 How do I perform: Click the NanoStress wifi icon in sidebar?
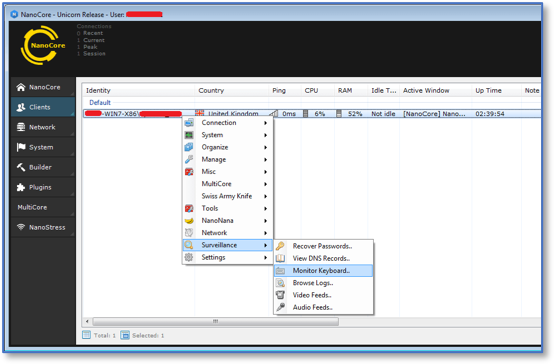[x=21, y=227]
